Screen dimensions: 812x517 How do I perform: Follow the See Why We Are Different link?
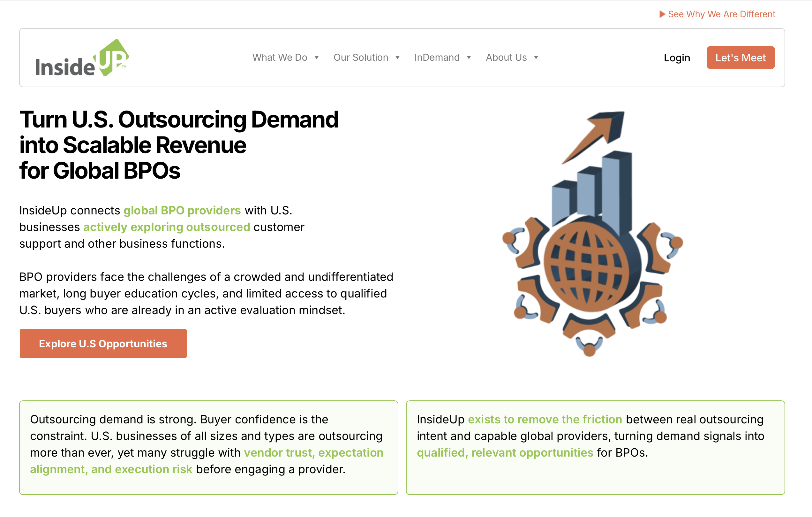721,14
